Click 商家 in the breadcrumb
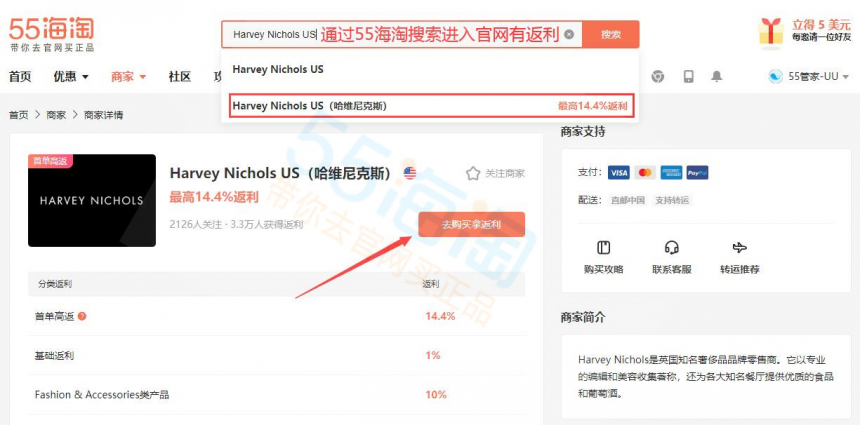This screenshot has width=860, height=425. pyautogui.click(x=56, y=115)
